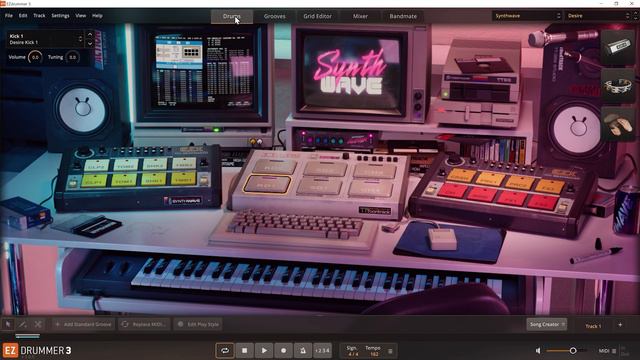Toggle detached window arrows beside Desire
640x360 pixels.
coord(636,16)
